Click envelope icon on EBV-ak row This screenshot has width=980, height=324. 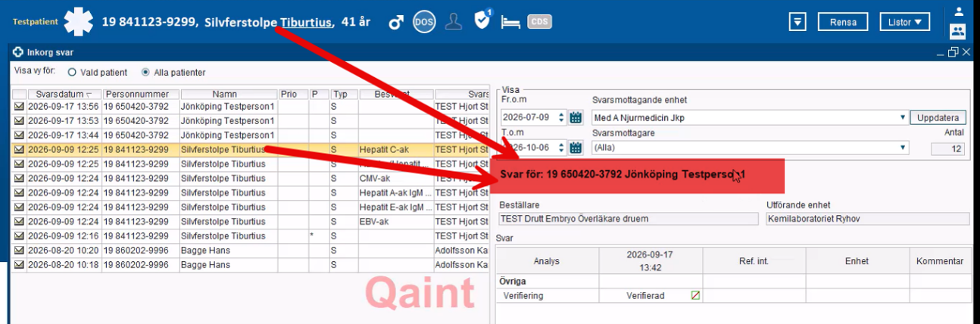click(x=19, y=222)
